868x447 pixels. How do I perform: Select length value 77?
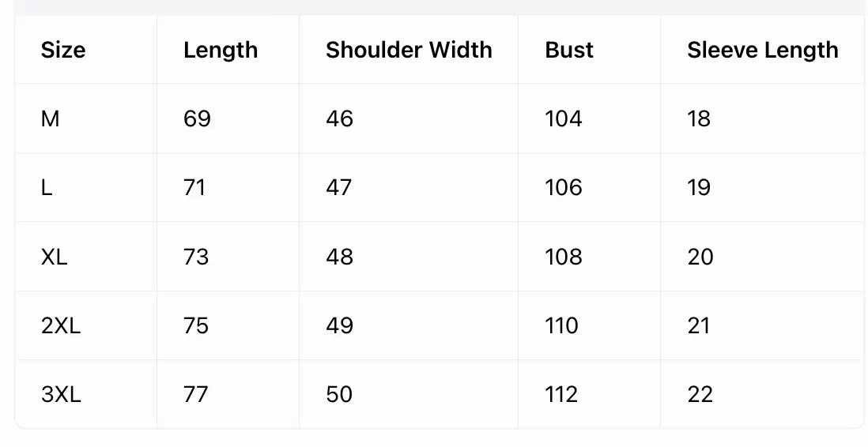pos(196,394)
